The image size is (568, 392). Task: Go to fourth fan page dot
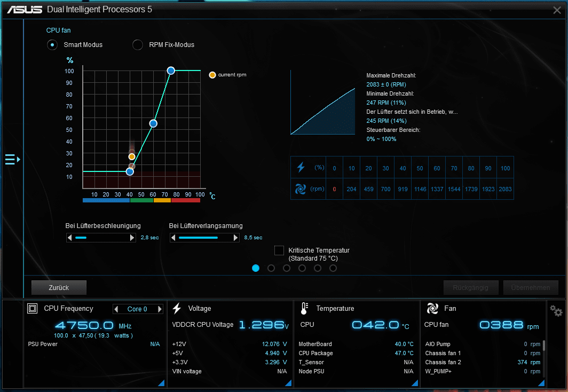(302, 268)
